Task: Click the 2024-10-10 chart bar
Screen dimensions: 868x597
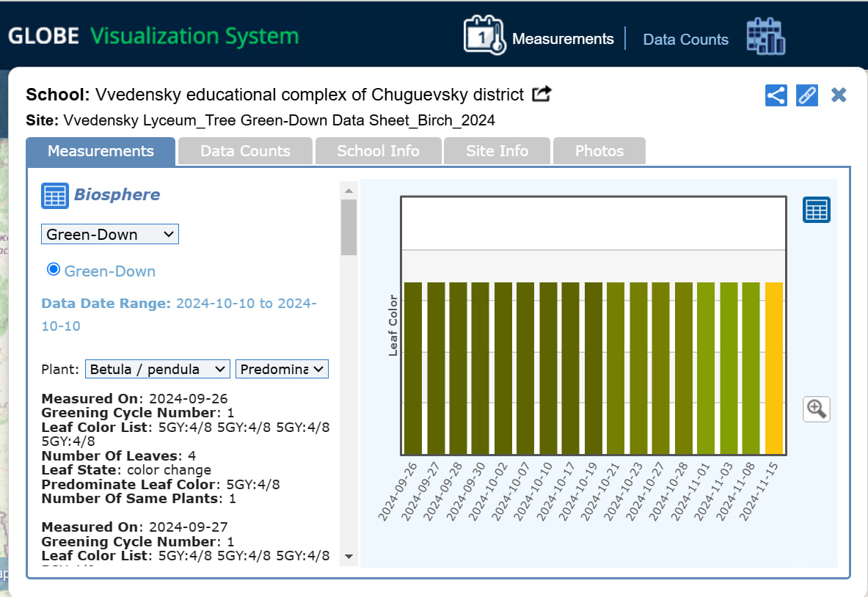Action: point(548,368)
